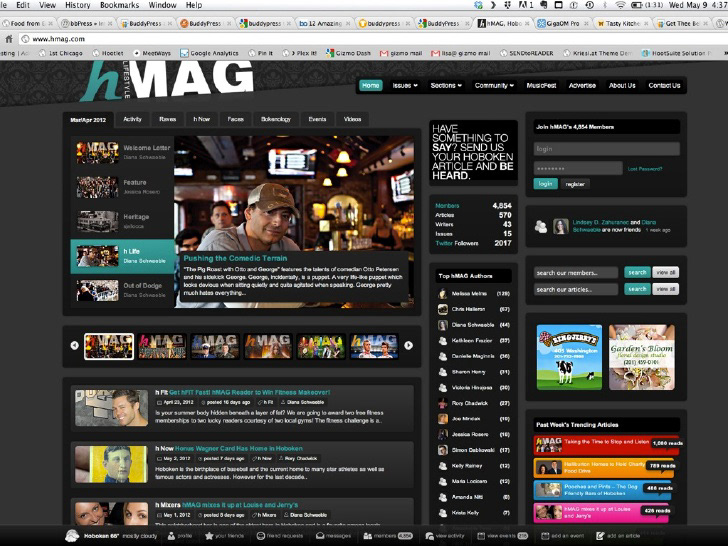The height and width of the screenshot is (546, 728).
Task: Open Honus Wagner Card article link
Action: pyautogui.click(x=239, y=448)
